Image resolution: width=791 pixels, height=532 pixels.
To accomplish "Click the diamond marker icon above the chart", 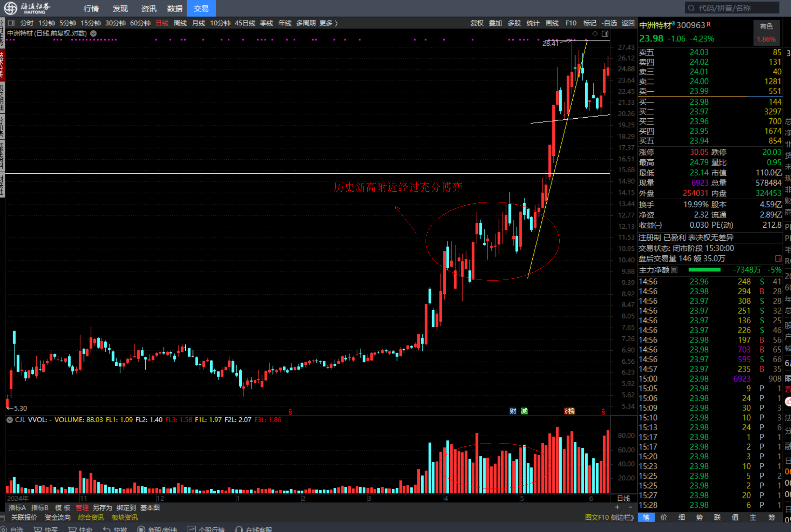I will click(595, 33).
